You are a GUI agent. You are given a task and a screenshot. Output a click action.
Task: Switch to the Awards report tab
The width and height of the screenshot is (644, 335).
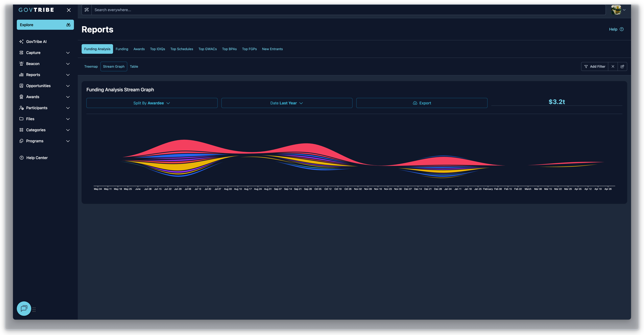(x=139, y=49)
